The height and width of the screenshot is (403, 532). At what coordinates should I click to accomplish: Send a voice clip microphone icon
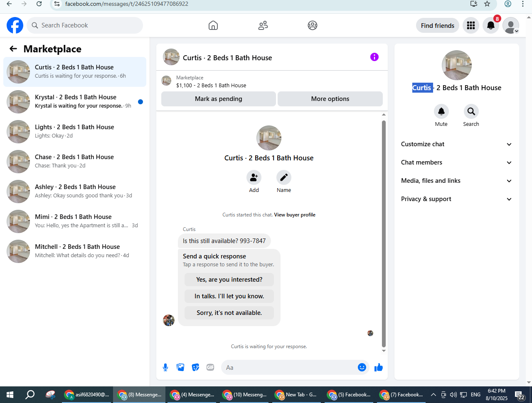point(165,367)
